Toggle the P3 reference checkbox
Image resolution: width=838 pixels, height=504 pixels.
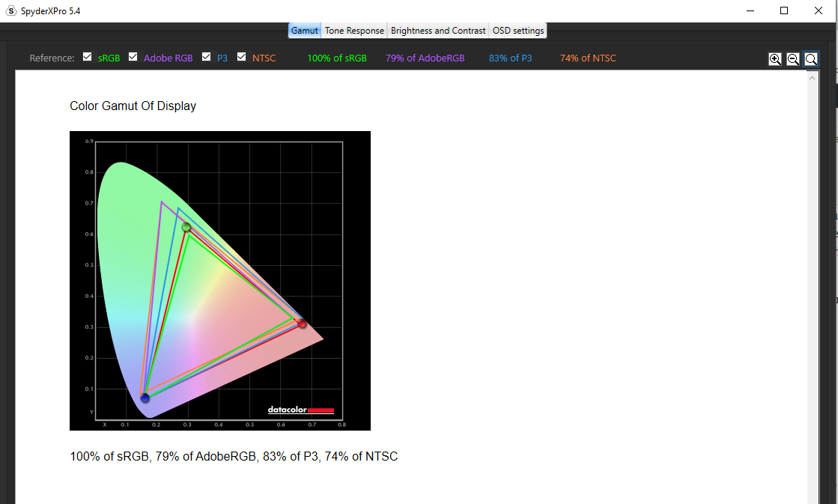[x=206, y=57]
